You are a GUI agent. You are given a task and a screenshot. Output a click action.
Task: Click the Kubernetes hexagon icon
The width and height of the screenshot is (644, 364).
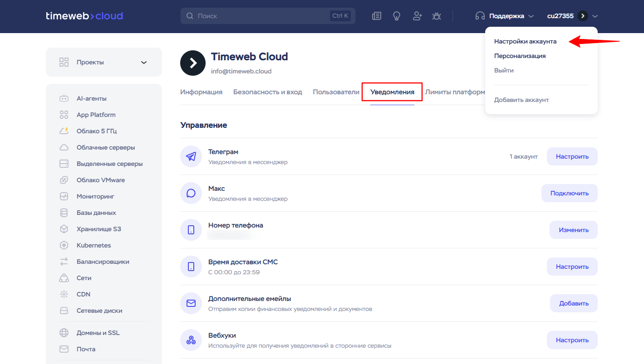click(x=64, y=245)
